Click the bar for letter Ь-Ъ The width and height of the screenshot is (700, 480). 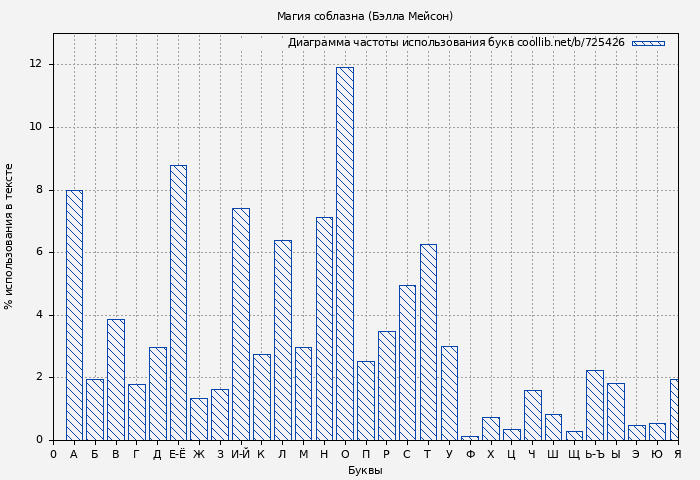click(x=594, y=405)
